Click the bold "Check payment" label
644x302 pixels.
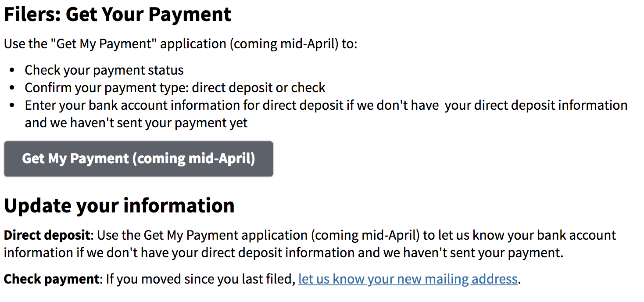coord(52,279)
